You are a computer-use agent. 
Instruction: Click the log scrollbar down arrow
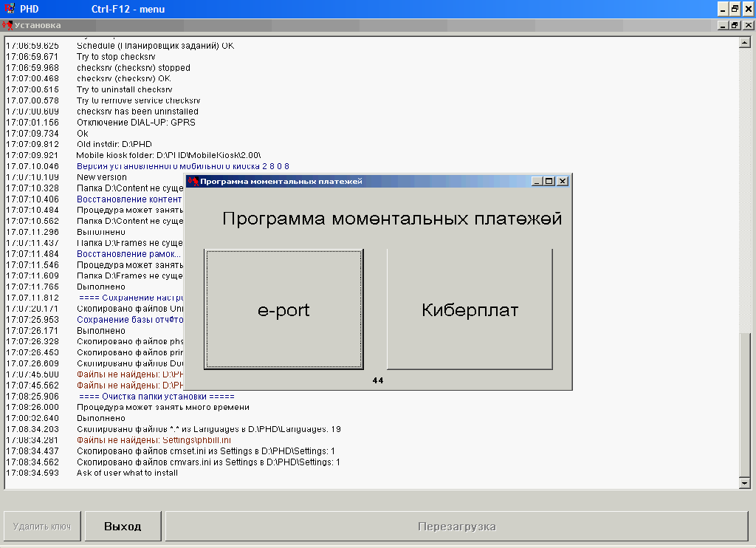(x=744, y=483)
